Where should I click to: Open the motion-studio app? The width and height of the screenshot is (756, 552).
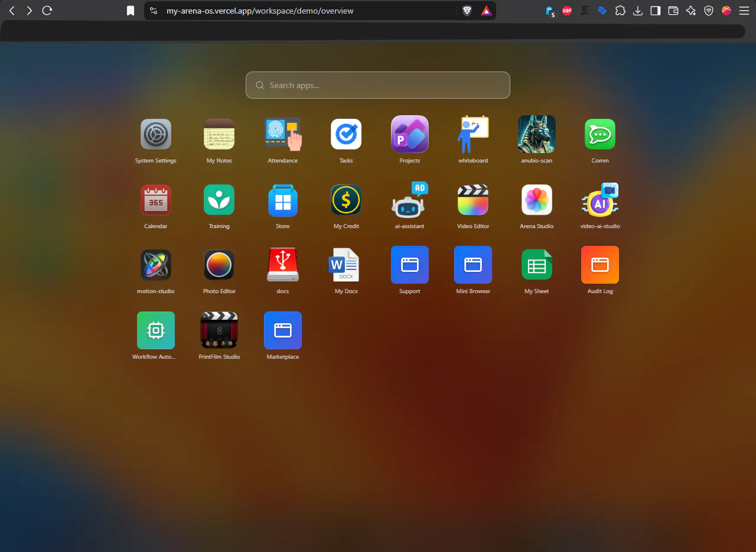(156, 265)
